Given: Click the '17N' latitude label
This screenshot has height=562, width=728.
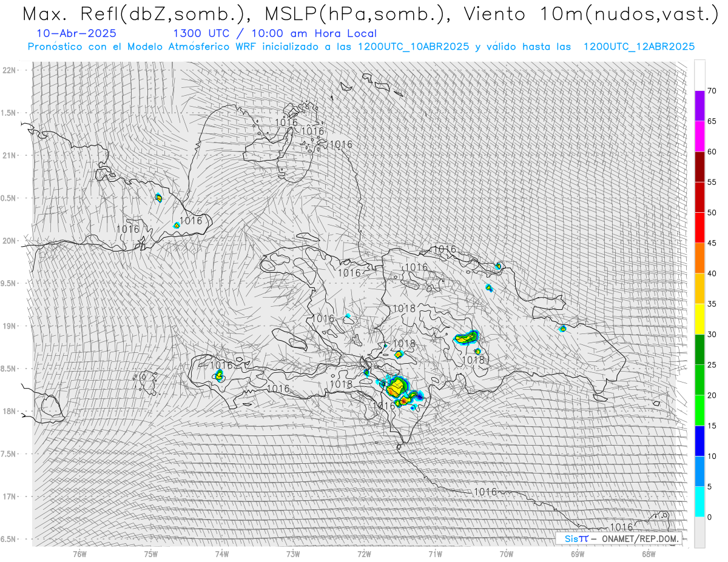Looking at the screenshot, I should (10, 497).
